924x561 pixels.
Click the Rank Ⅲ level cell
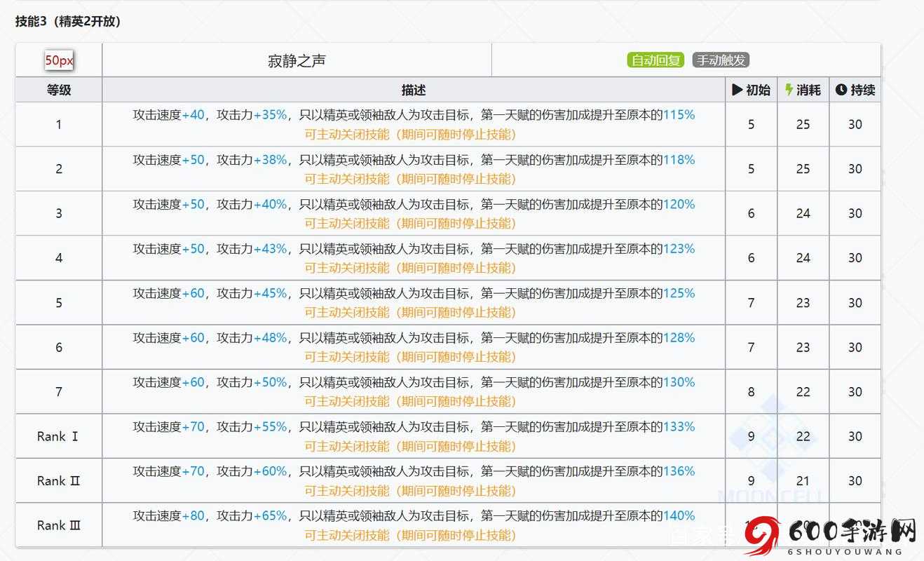pos(59,525)
